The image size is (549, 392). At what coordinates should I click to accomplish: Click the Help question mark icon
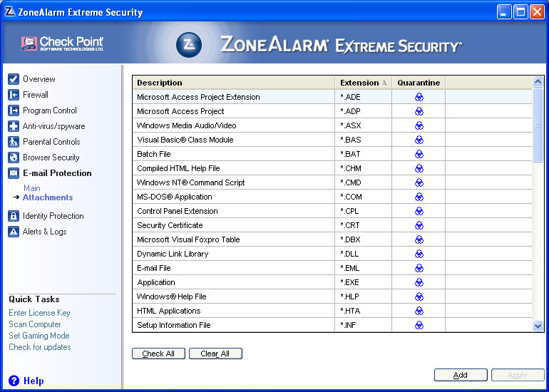point(14,381)
